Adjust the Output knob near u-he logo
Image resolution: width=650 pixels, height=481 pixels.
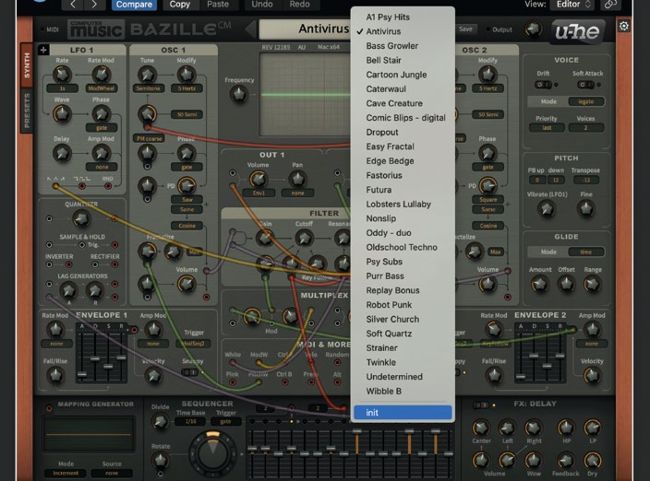[x=533, y=29]
